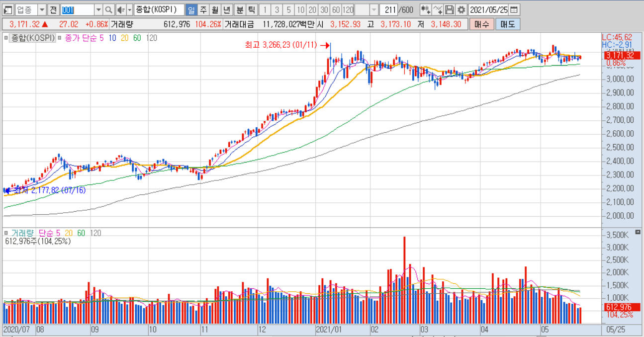Switch to 년 yearly period
Image resolution: width=644 pixels, height=337 pixels.
(x=226, y=9)
